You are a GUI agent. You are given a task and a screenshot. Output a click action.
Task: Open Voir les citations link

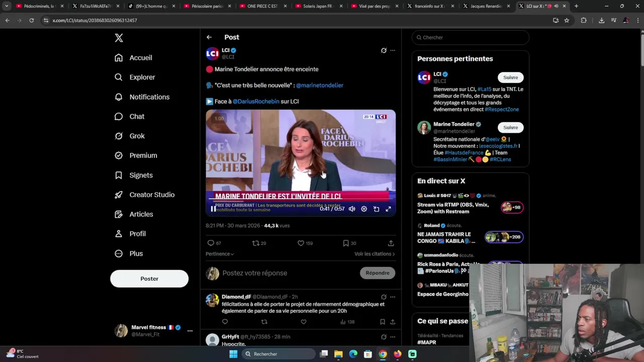tap(374, 254)
